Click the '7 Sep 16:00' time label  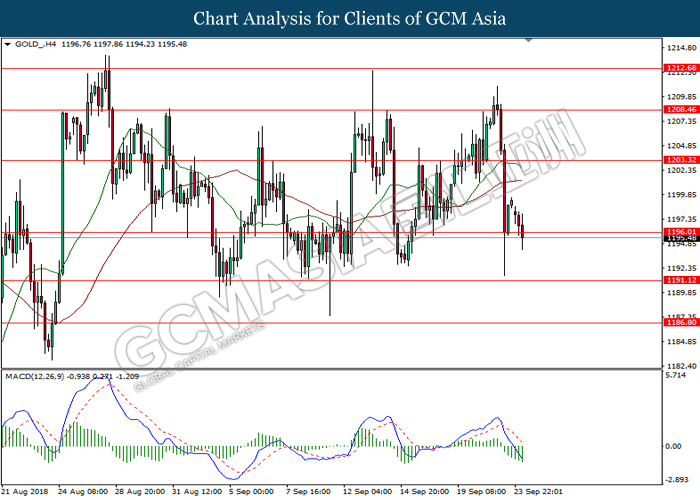308,492
